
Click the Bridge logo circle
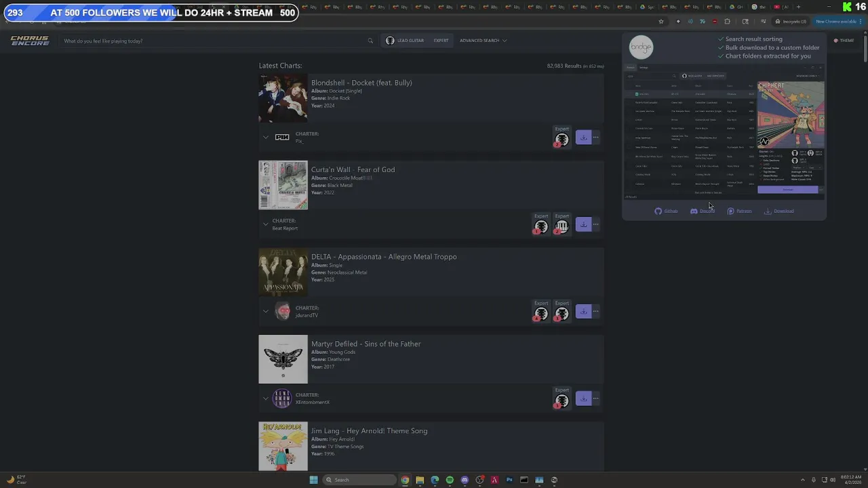tap(641, 47)
